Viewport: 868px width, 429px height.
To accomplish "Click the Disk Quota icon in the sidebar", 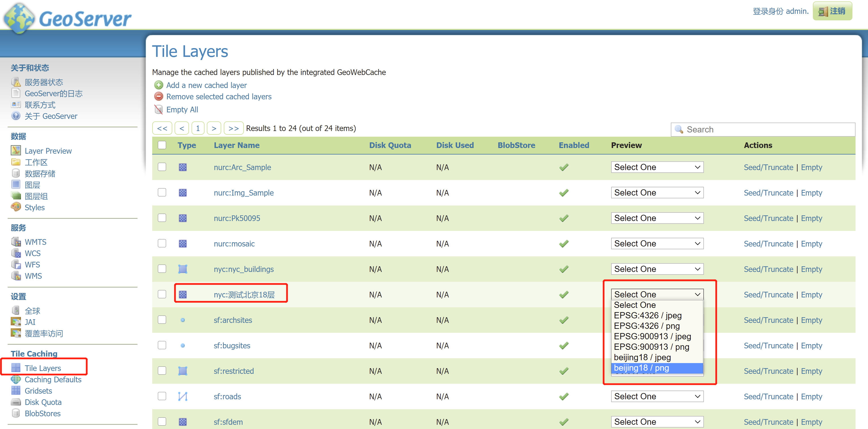I will click(x=16, y=402).
